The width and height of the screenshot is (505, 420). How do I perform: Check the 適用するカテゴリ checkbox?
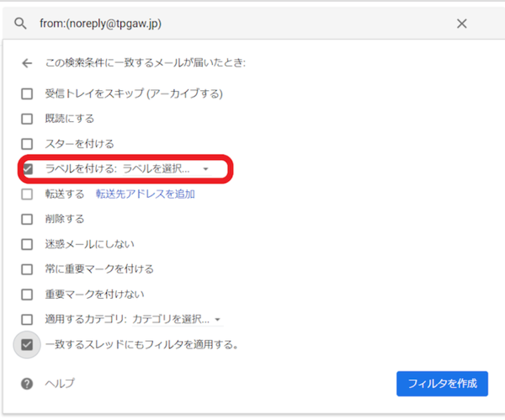[27, 320]
